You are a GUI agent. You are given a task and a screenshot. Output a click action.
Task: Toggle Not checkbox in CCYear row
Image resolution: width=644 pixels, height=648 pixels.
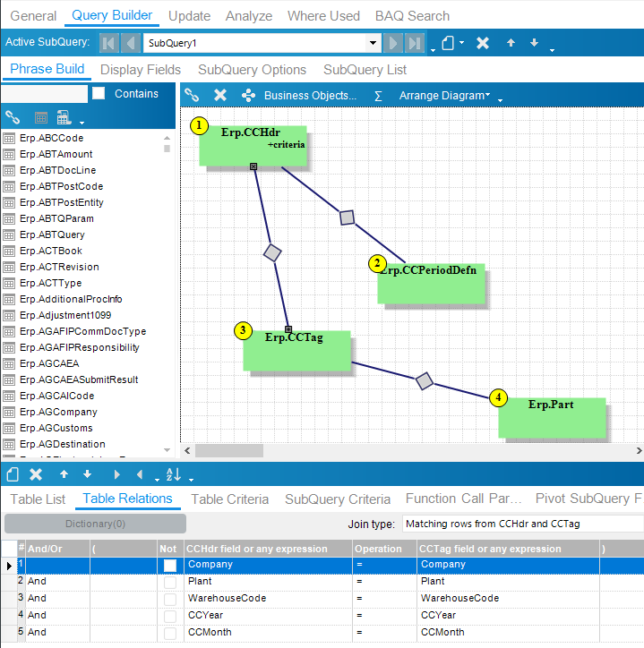tap(170, 616)
